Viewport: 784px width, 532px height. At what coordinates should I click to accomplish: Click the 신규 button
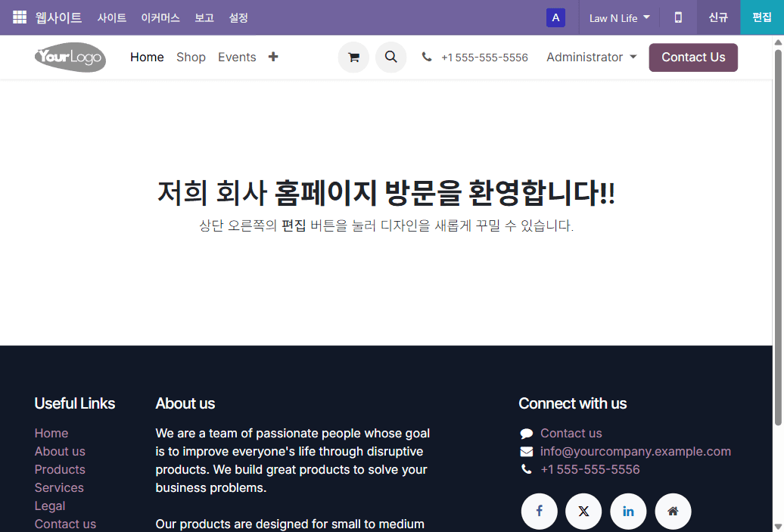tap(718, 17)
